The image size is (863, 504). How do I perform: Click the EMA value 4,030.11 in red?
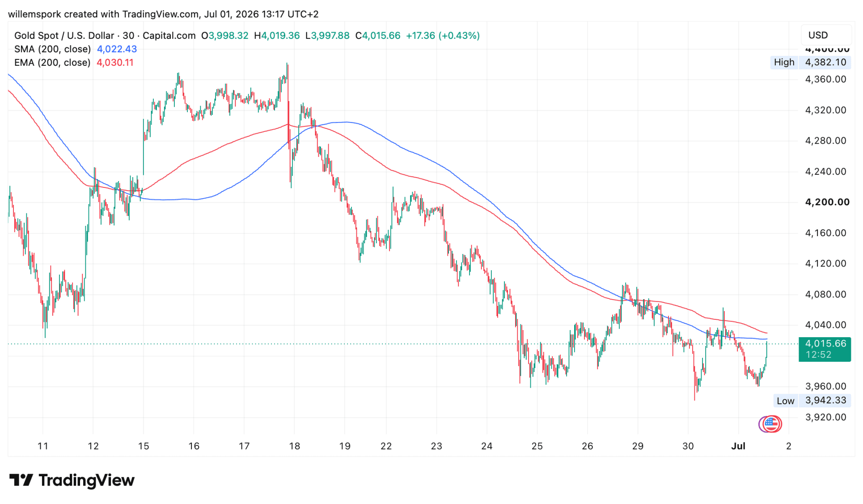coord(115,63)
